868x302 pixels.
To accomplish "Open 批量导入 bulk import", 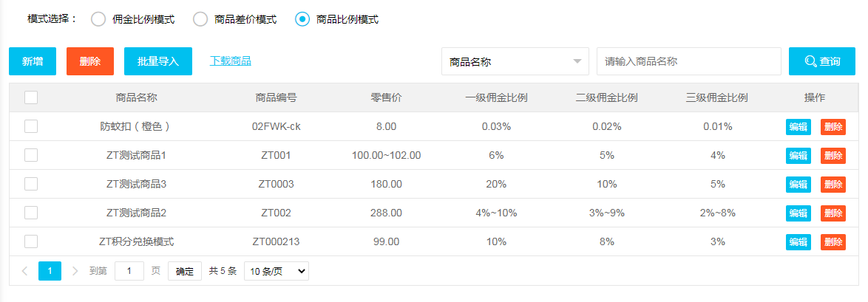I will tap(157, 61).
